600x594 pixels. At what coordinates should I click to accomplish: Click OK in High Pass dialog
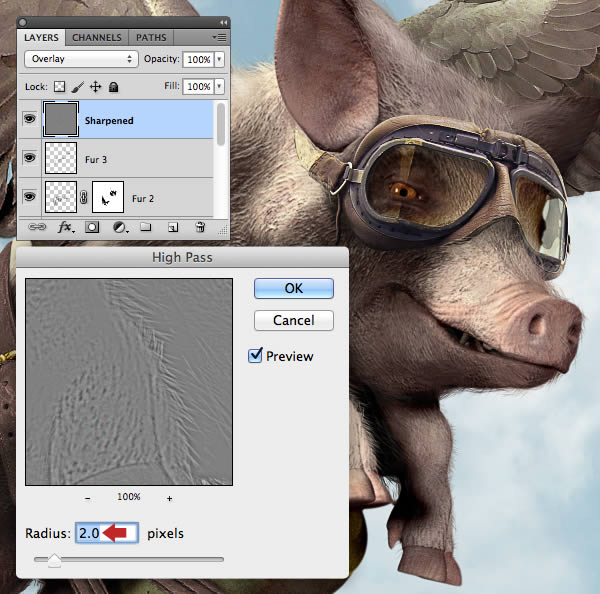(x=294, y=288)
